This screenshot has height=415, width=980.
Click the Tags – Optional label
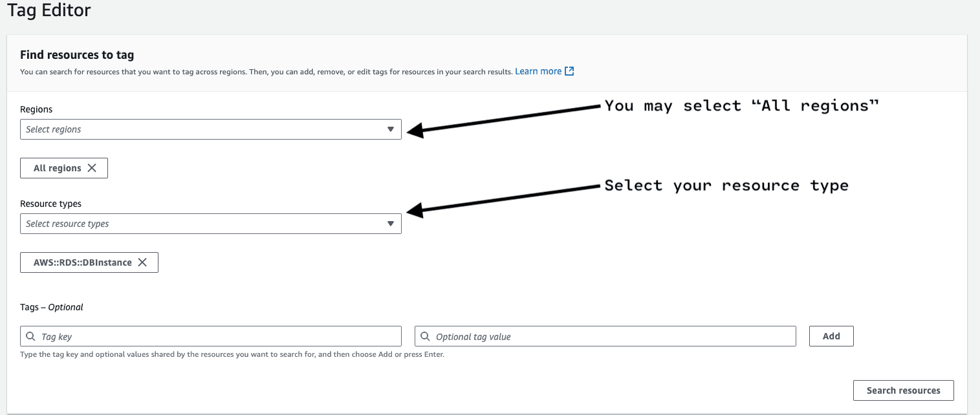[52, 307]
